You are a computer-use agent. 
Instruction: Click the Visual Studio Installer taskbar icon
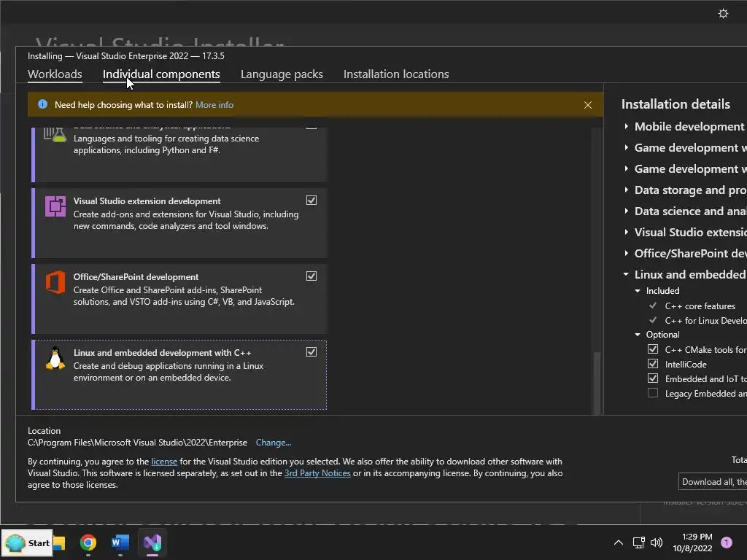pos(152,542)
